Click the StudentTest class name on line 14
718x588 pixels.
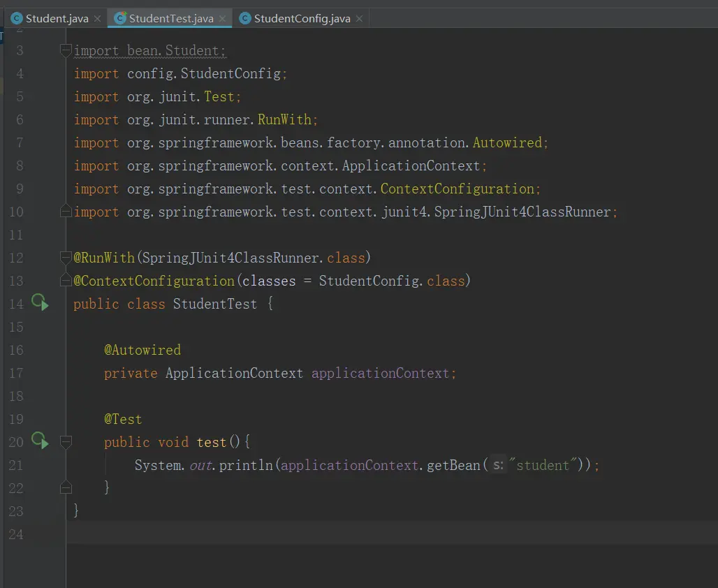(x=214, y=304)
